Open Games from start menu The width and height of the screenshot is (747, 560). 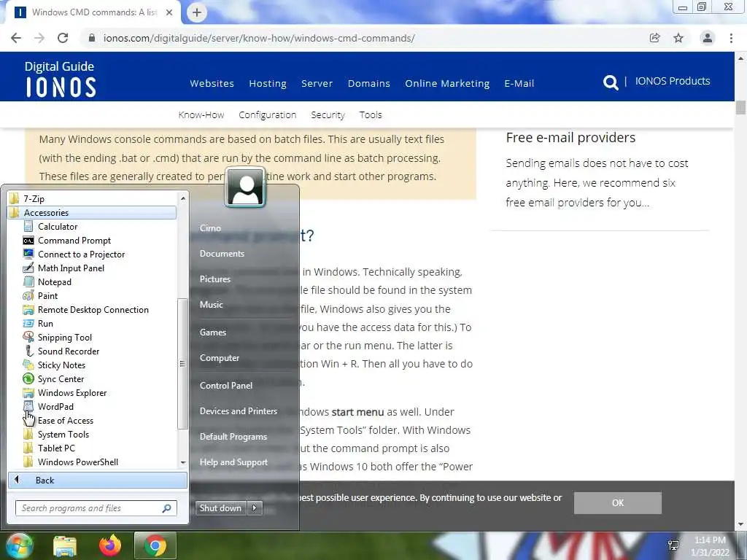point(212,332)
